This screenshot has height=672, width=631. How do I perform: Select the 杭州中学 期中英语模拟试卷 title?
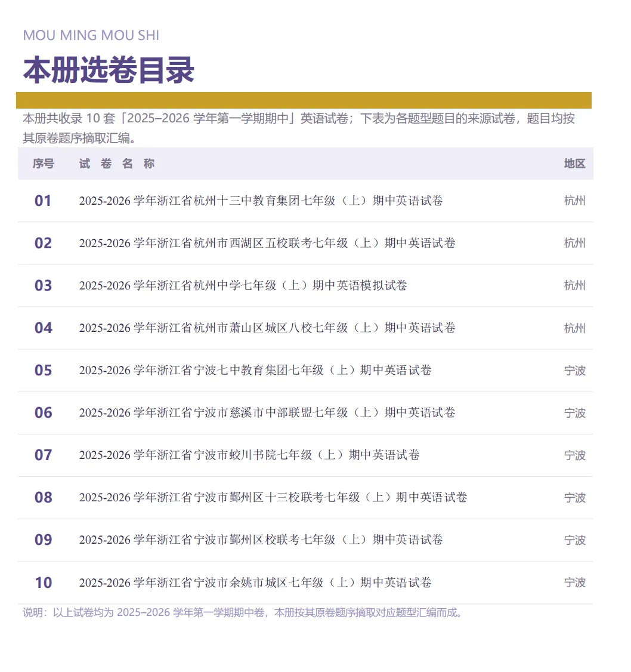point(243,285)
